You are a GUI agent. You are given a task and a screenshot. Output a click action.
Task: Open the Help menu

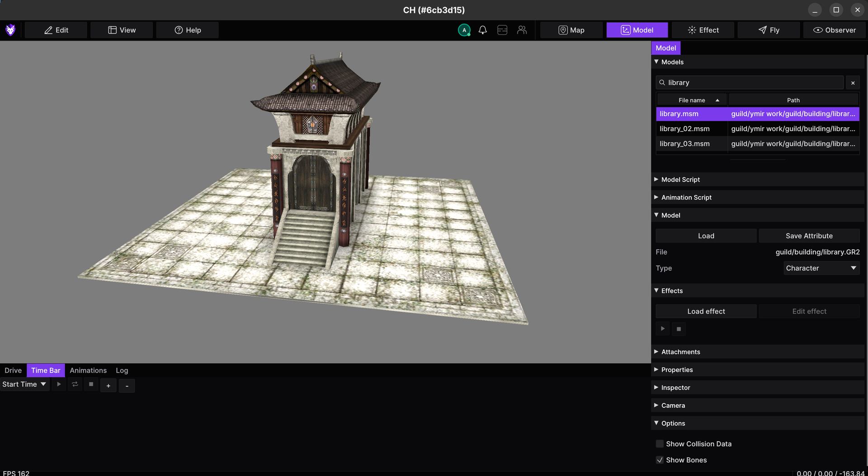pos(188,30)
